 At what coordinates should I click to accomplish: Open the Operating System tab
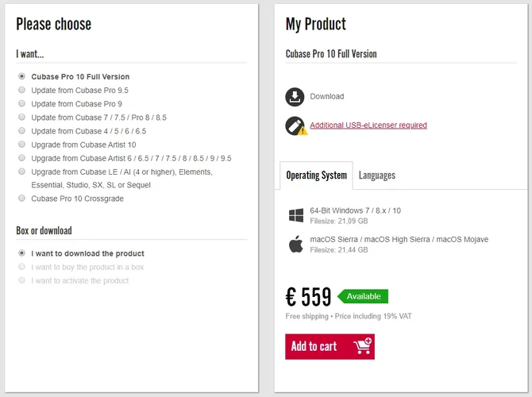(x=316, y=175)
